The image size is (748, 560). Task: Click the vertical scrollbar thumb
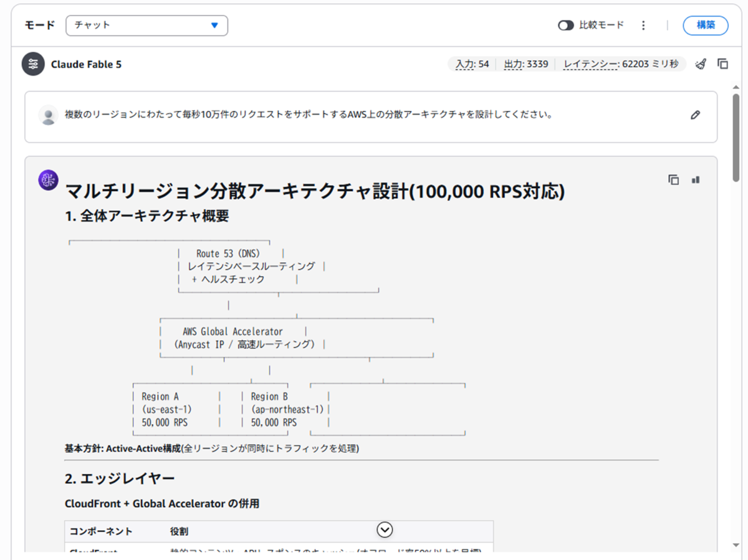point(736,137)
